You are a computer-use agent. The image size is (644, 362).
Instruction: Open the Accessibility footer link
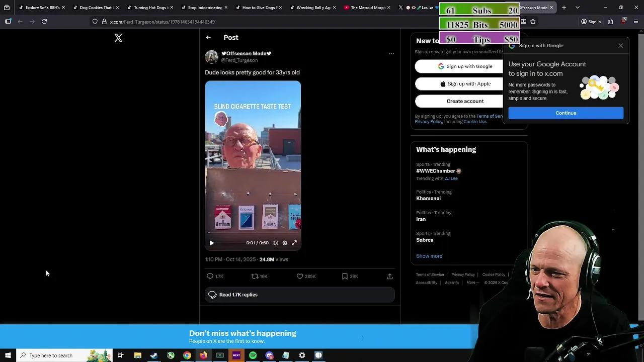(426, 283)
